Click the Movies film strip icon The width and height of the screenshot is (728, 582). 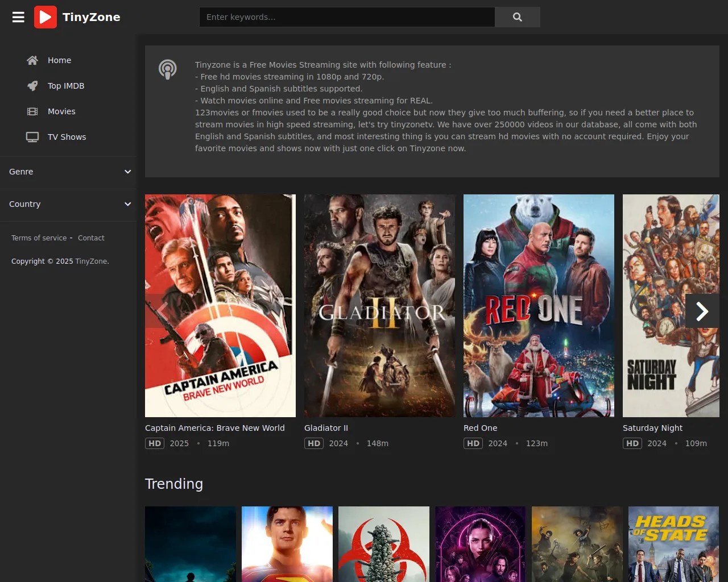(x=32, y=111)
